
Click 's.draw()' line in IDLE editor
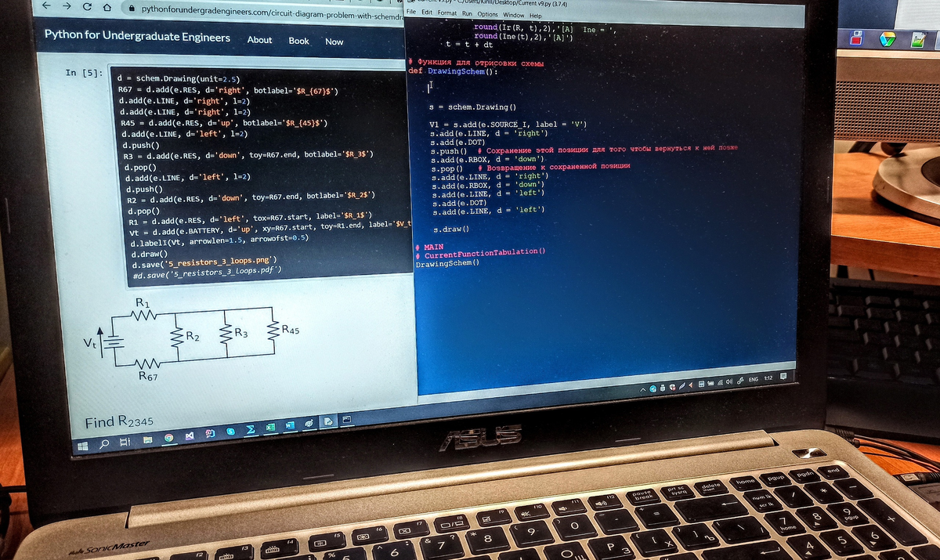pyautogui.click(x=450, y=229)
